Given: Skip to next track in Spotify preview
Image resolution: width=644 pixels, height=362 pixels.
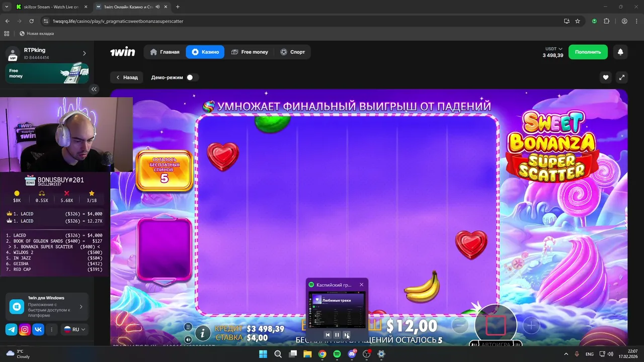Looking at the screenshot, I should (347, 335).
